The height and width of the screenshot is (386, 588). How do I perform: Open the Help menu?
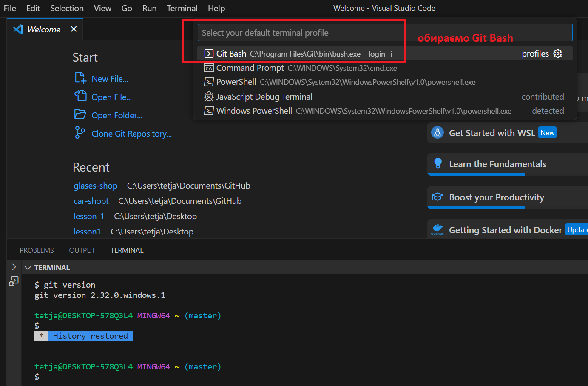(216, 8)
